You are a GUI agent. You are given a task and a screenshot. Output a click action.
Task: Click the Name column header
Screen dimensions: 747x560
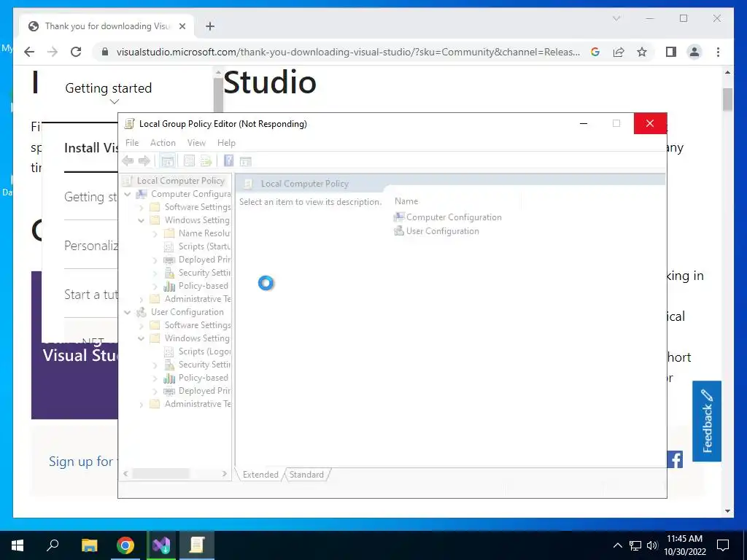[406, 201]
